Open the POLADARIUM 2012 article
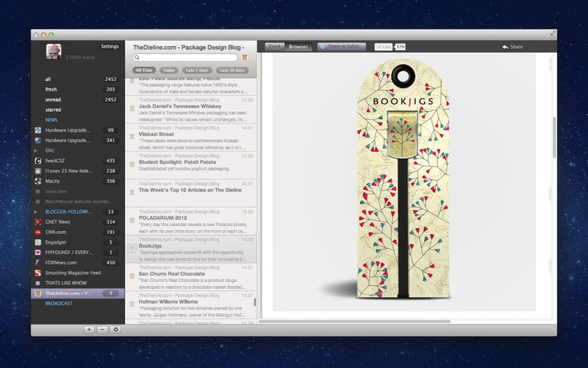The height and width of the screenshot is (368, 588). (x=191, y=222)
